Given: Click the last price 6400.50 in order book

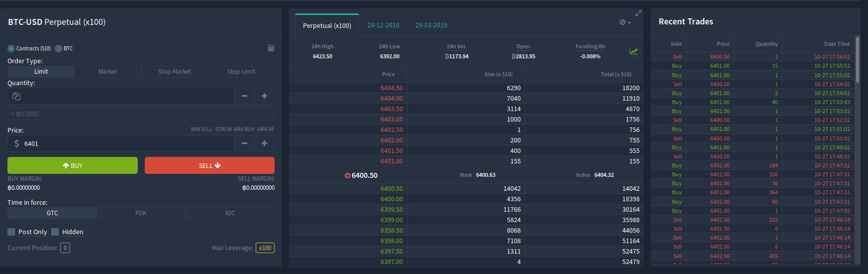Looking at the screenshot, I should 365,175.
